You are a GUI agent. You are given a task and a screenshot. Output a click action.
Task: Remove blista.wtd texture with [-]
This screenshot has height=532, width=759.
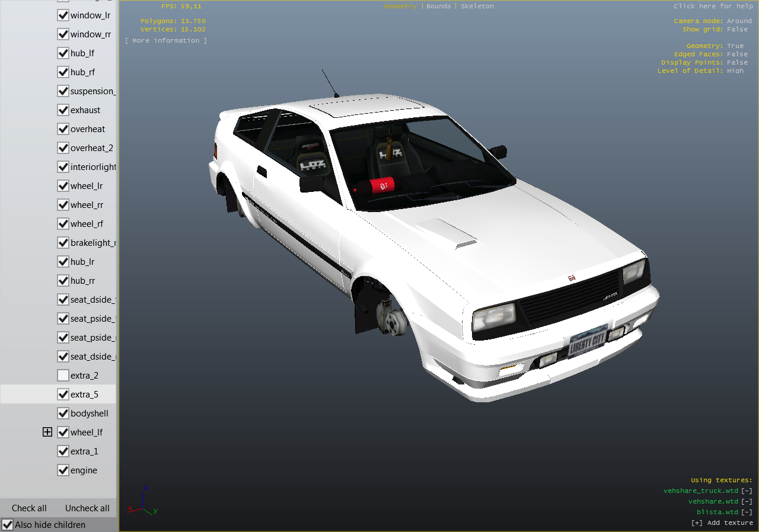coord(747,512)
